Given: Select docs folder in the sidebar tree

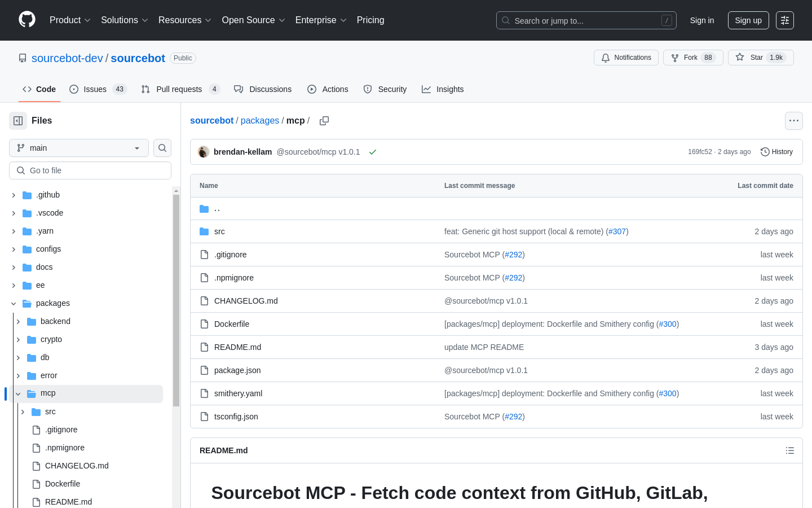Looking at the screenshot, I should click(x=44, y=267).
